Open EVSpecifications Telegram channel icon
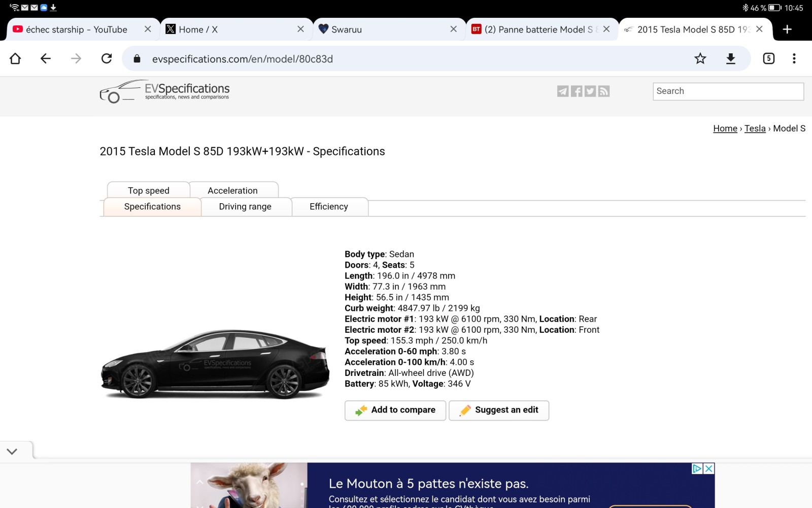The height and width of the screenshot is (508, 812). tap(563, 91)
